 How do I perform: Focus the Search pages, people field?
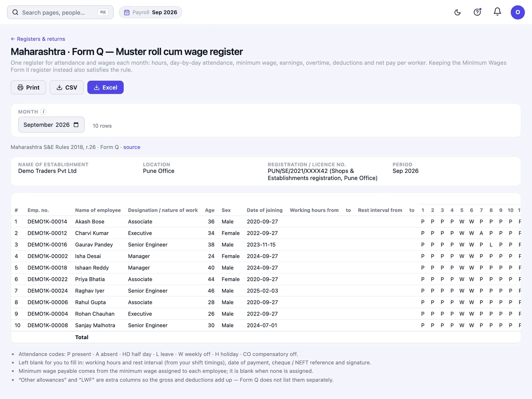click(x=60, y=12)
